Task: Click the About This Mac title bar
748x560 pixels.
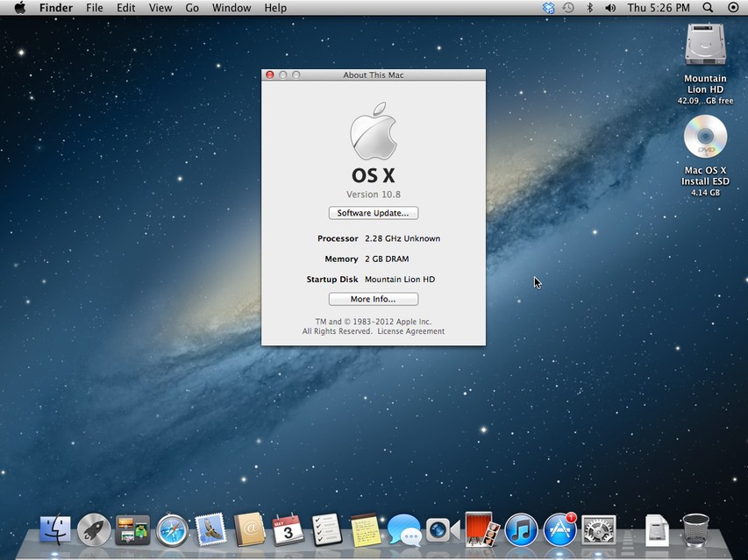Action: (x=373, y=74)
